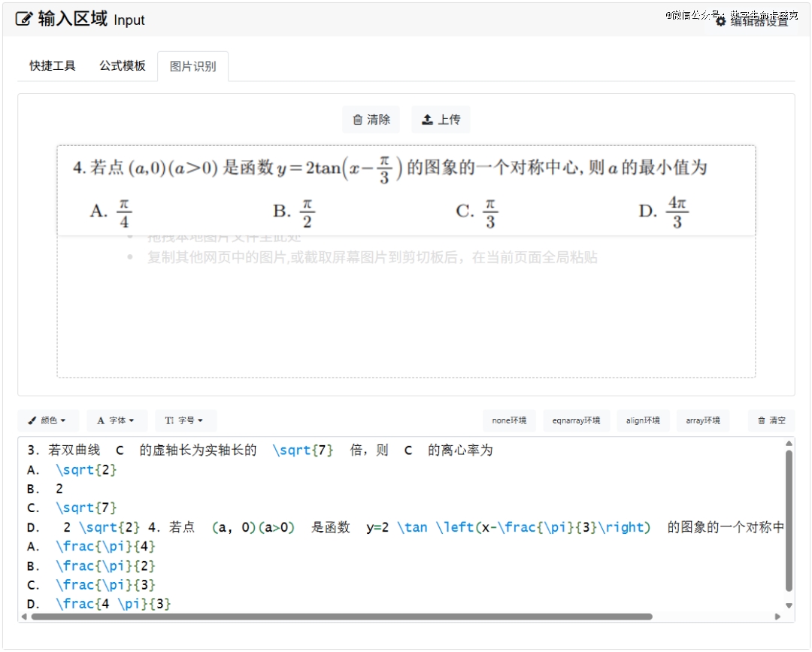Viewport: 812px width, 652px height.
Task: Click the line 'B. \frac{\pi}{2}' in editor
Action: pyautogui.click(x=91, y=566)
